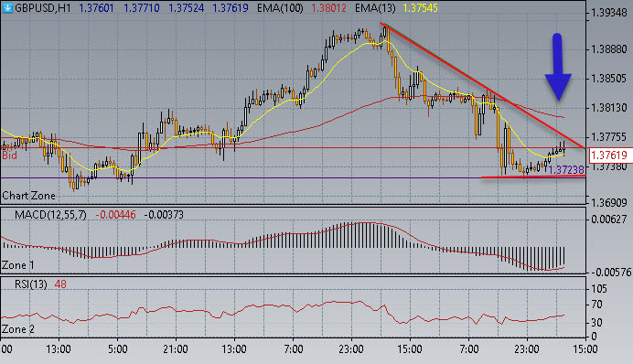Click the 1.38880 price axis label
The height and width of the screenshot is (364, 633).
(609, 49)
